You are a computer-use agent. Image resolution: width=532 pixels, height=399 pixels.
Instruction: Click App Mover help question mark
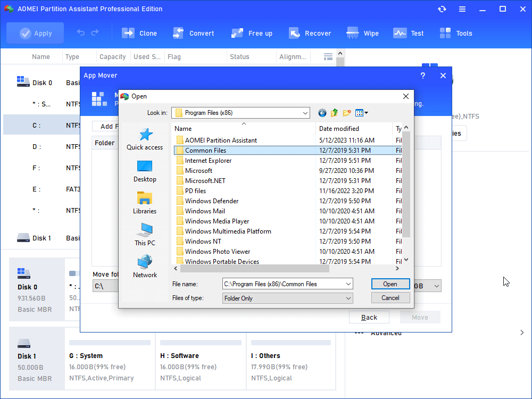click(x=423, y=76)
